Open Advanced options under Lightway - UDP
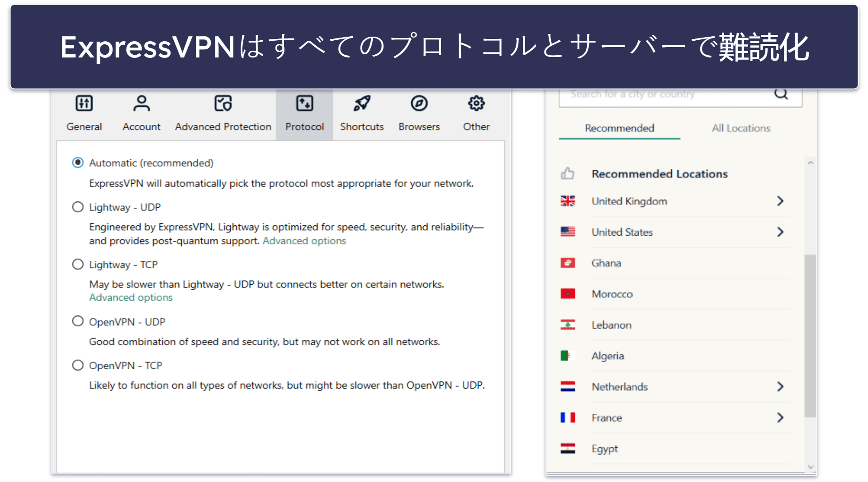The image size is (868, 482). coord(304,241)
